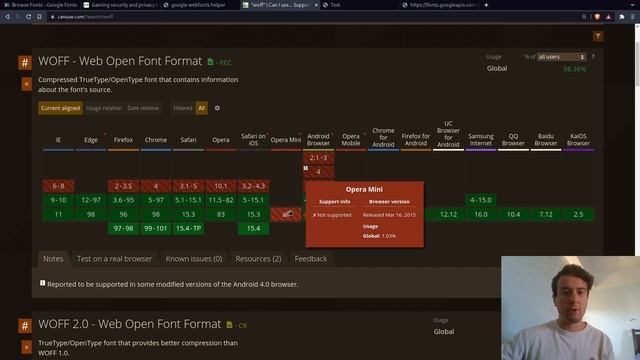Click the IE column header

58,140
